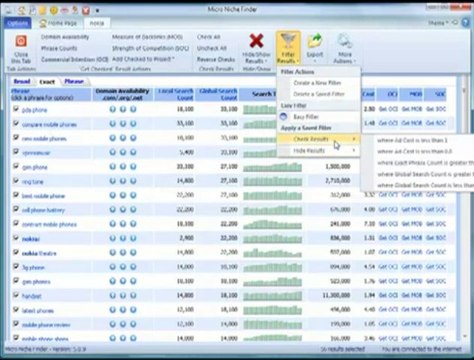
Task: Switch to the Broad match tab
Action: (x=22, y=81)
